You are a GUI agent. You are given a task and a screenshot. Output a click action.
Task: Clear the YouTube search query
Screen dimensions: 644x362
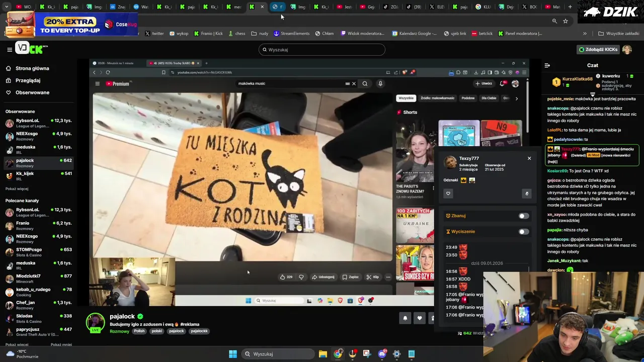[x=354, y=83]
